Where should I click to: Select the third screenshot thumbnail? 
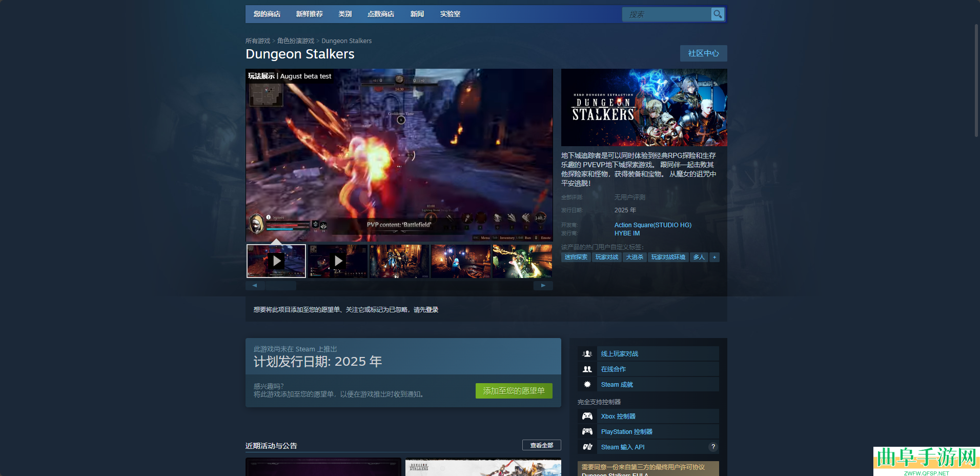point(399,261)
